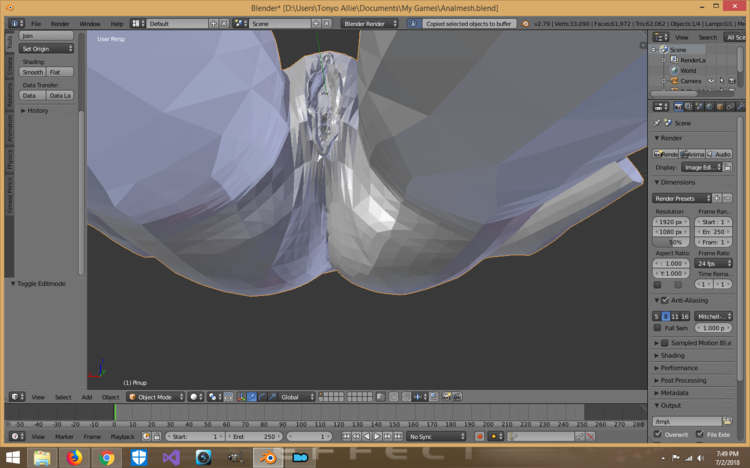Open the Set Origin dropdown

click(46, 48)
